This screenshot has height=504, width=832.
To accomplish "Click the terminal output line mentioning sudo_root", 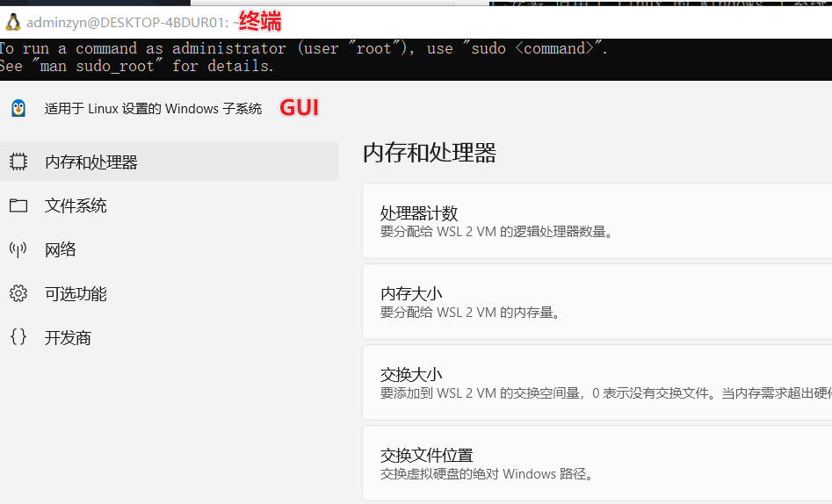I will (137, 66).
